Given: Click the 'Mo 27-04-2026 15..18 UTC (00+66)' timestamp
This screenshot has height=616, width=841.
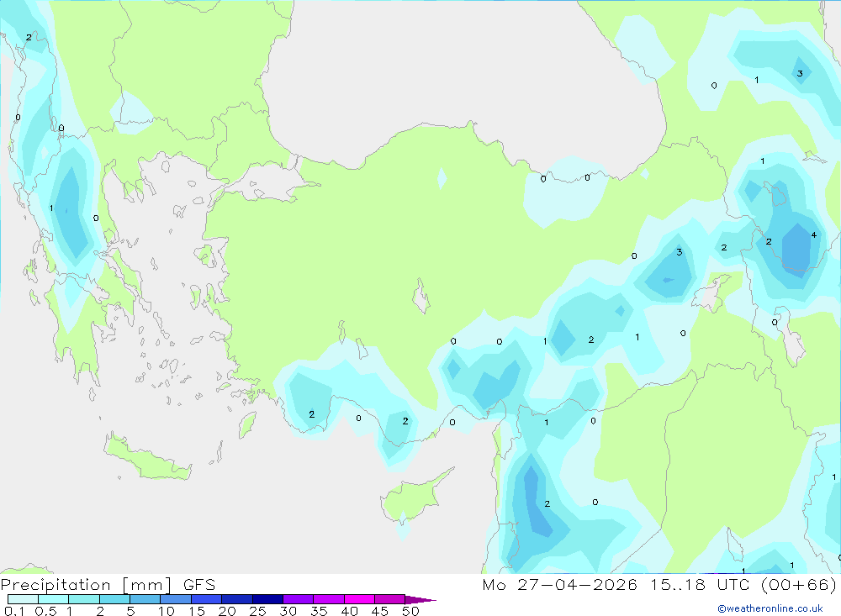Looking at the screenshot, I should pos(659,585).
